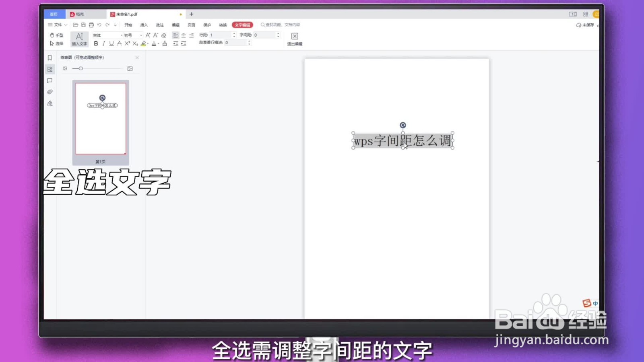Screen dimensions: 644x362
Task: Toggle strikethrough on selected text
Action: [119, 43]
